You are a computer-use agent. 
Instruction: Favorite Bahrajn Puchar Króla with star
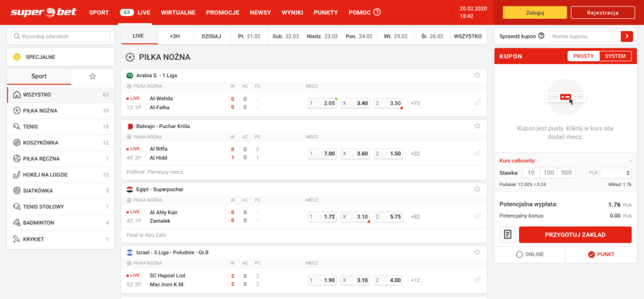(477, 126)
